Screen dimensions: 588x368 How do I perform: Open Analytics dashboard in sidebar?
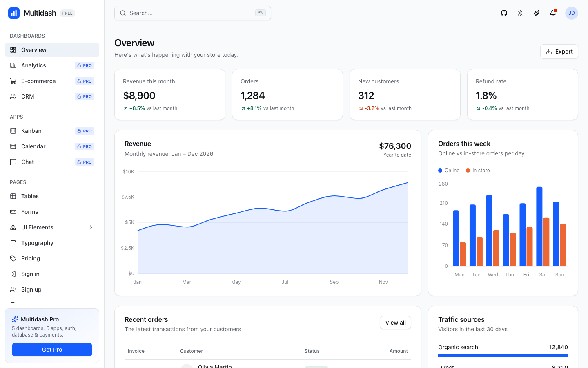coord(52,65)
